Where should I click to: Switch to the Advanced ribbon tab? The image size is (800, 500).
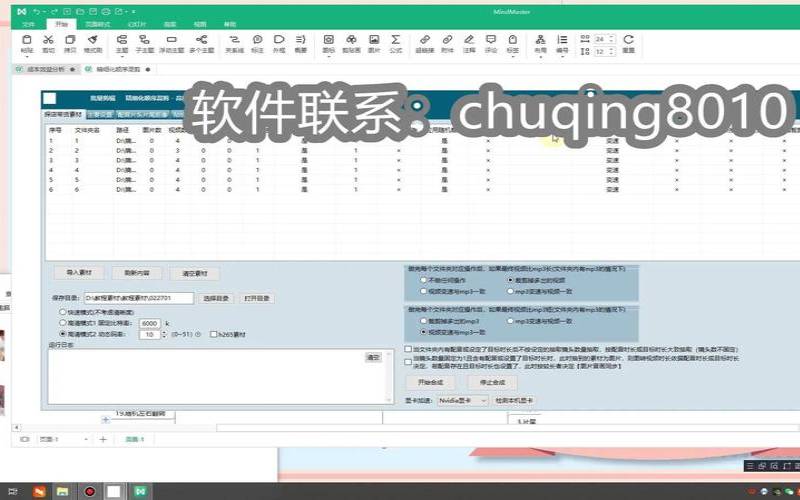170,24
